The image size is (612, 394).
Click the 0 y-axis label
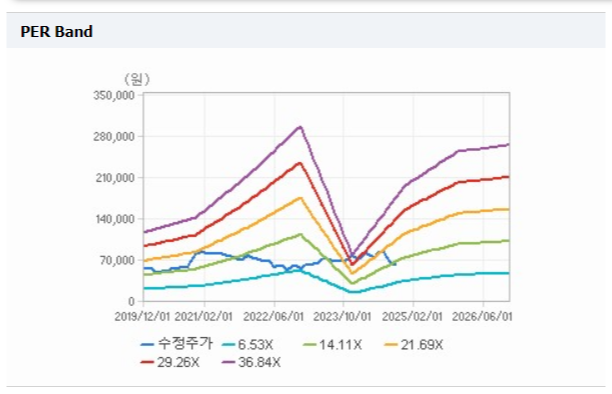[x=132, y=301]
